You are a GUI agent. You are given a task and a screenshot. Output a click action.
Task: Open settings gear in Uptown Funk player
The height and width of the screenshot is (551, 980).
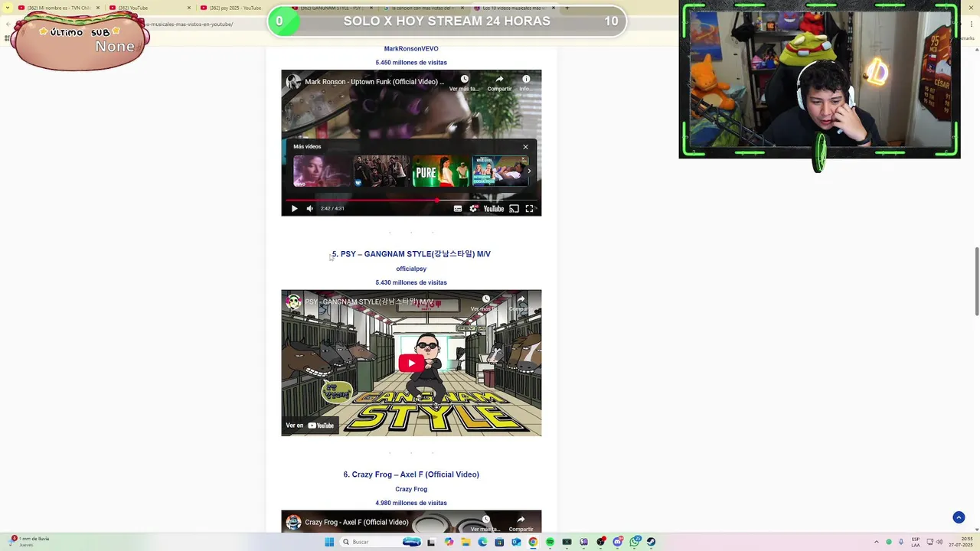(474, 208)
